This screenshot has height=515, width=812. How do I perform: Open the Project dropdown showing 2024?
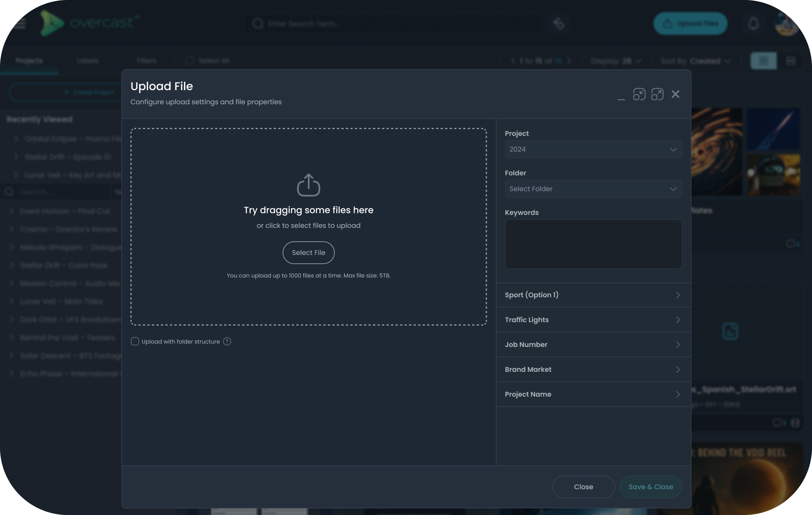click(593, 149)
